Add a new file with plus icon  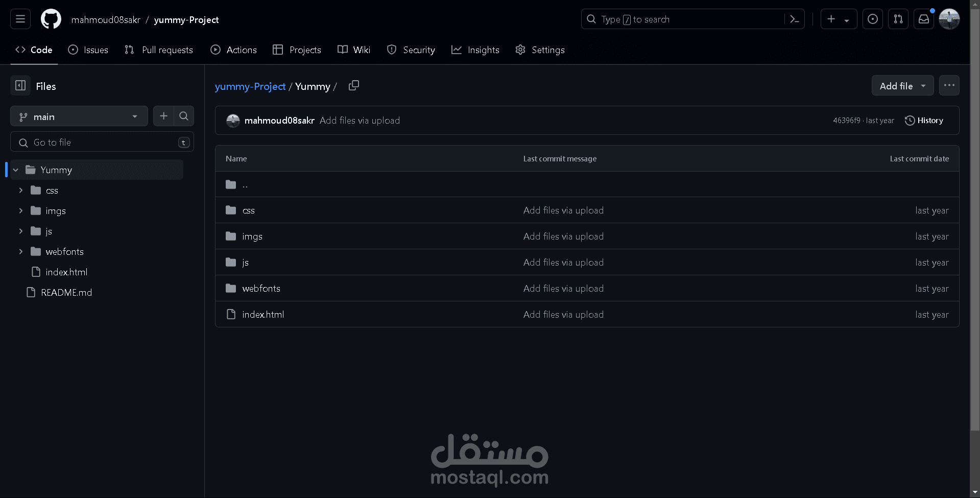[163, 116]
